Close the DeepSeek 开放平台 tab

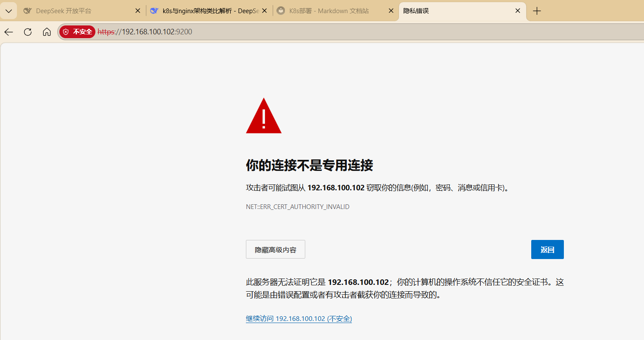138,11
